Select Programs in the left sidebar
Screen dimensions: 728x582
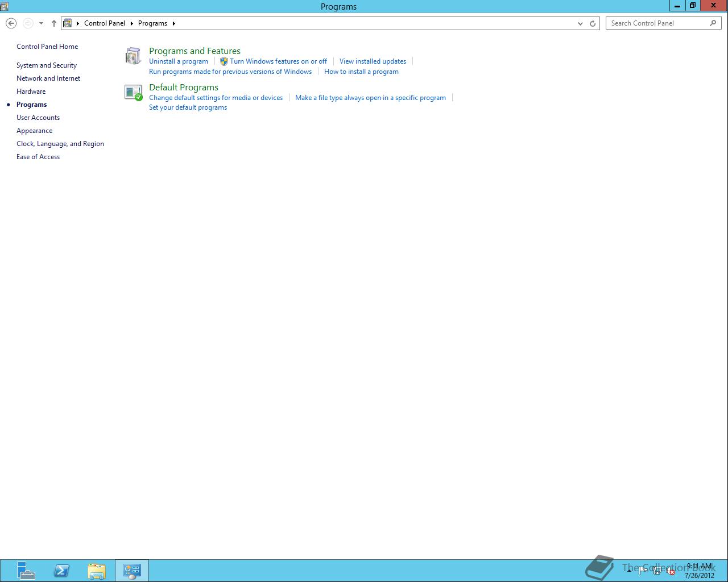coord(31,105)
